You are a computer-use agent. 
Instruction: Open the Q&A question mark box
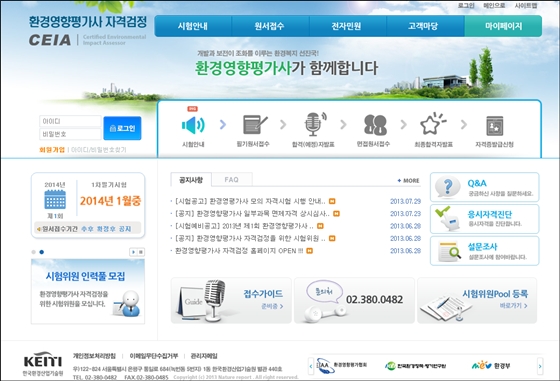[x=484, y=187]
